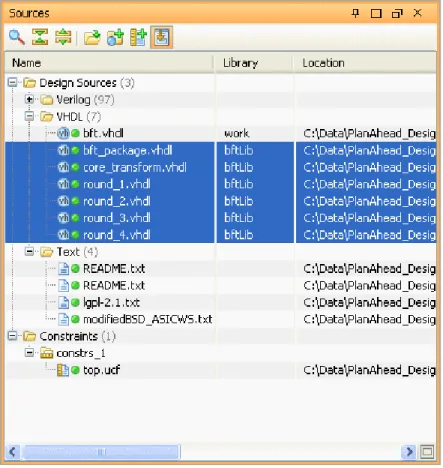This screenshot has height=468, width=443.
Task: Select lgpl-2.1.txt file
Action: point(111,303)
